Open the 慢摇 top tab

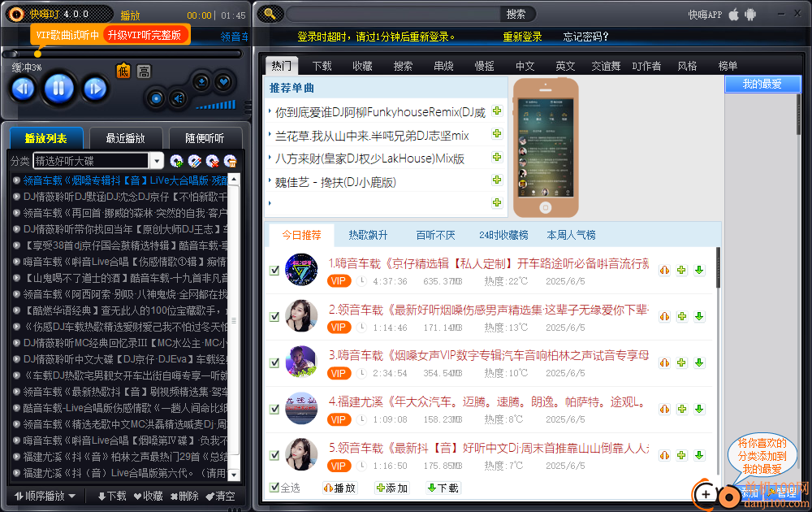(x=484, y=66)
